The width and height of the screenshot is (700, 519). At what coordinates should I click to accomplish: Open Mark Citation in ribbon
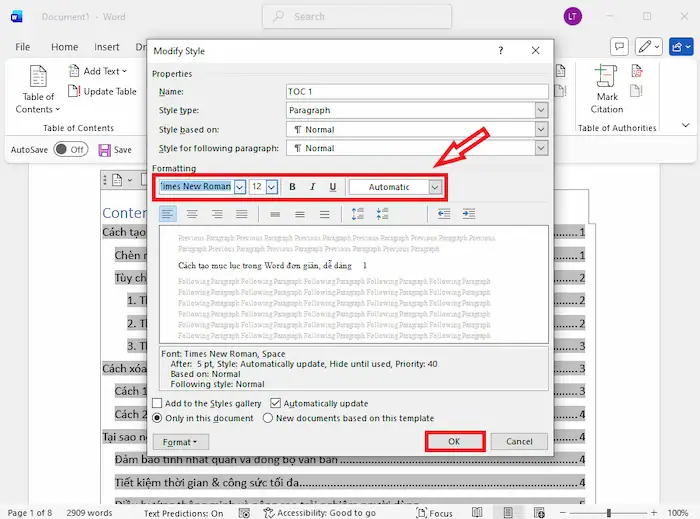[x=606, y=92]
